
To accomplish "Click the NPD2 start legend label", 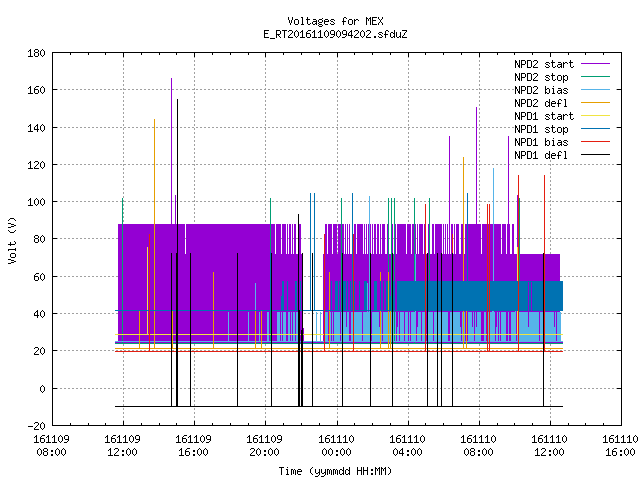I will tap(544, 64).
